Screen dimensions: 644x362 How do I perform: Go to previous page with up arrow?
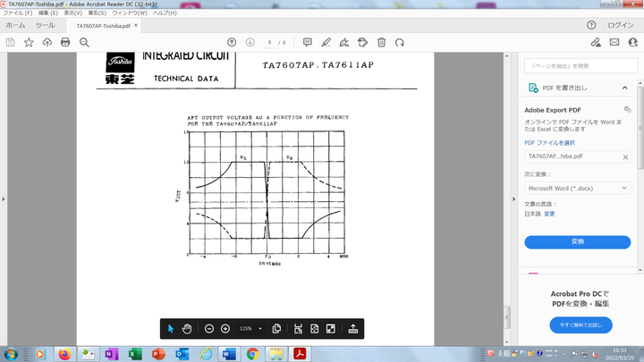tap(232, 42)
